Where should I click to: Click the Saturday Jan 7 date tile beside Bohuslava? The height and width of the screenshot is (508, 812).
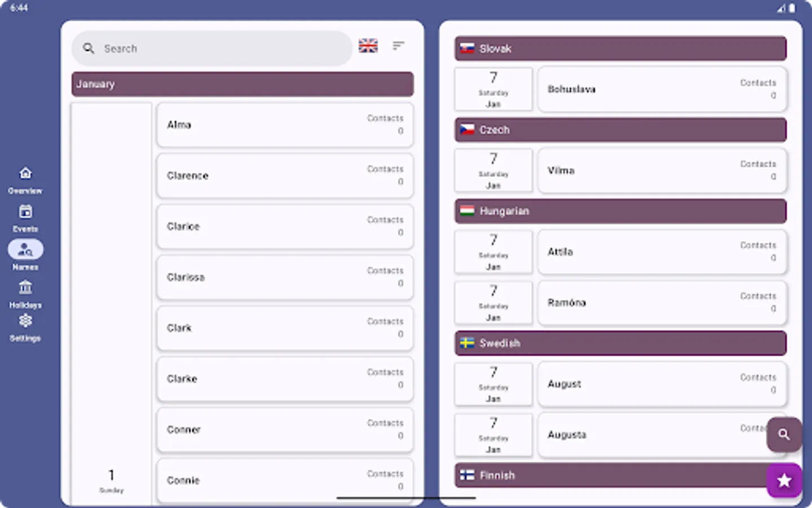[x=493, y=89]
